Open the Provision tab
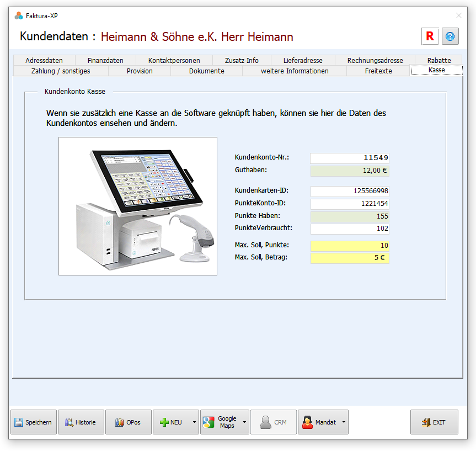This screenshot has width=476, height=451. (x=140, y=71)
